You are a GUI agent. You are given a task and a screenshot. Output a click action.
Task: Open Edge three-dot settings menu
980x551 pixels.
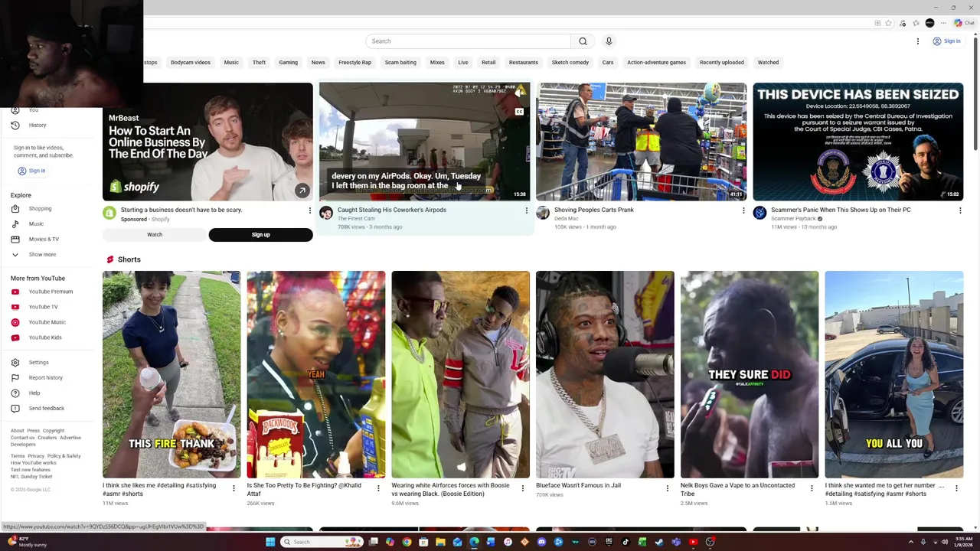[x=943, y=23]
